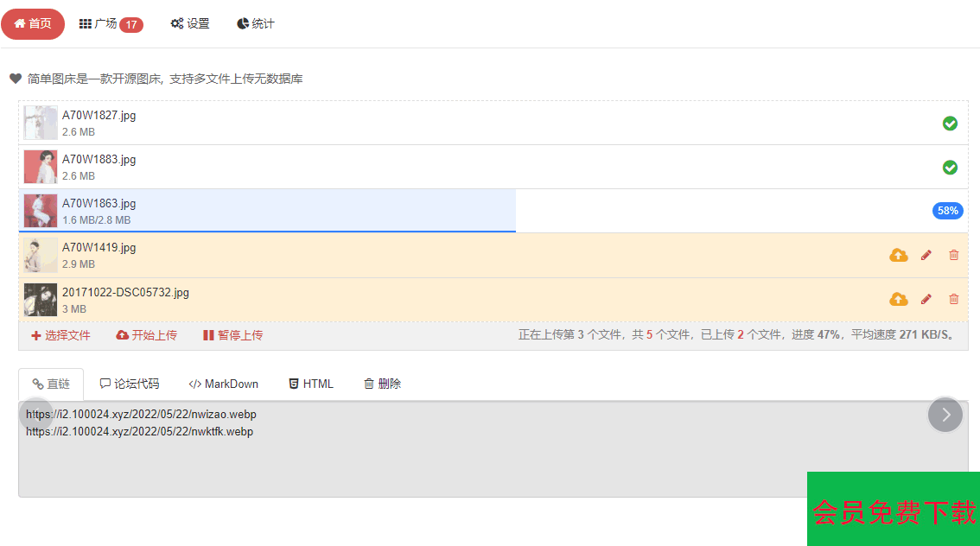The width and height of the screenshot is (980, 546).
Task: Delete A70W1419.jpg with trash icon
Action: tap(954, 255)
